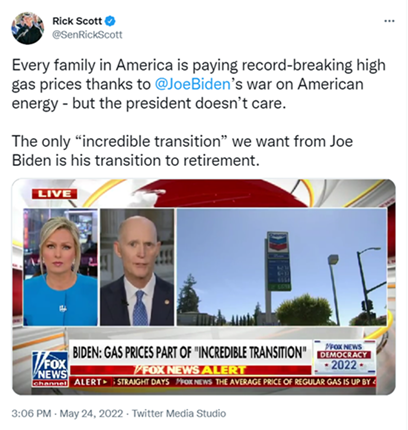Click the "incredible transition" tweet paragraph

click(x=182, y=151)
